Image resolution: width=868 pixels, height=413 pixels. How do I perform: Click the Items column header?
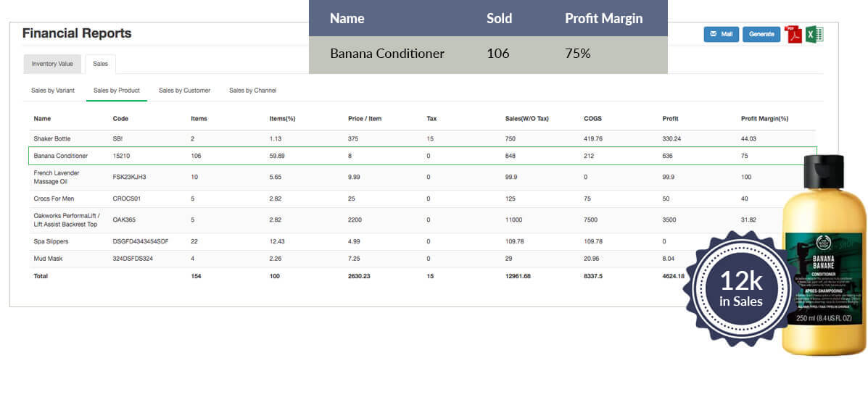tap(199, 118)
